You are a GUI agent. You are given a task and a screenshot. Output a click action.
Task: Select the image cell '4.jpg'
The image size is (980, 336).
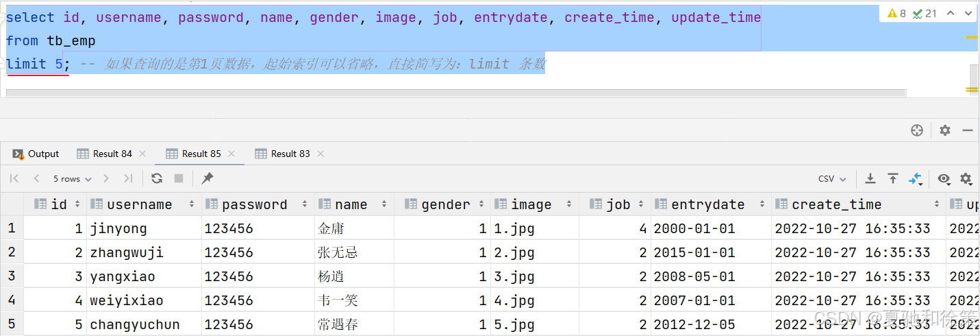pos(535,300)
